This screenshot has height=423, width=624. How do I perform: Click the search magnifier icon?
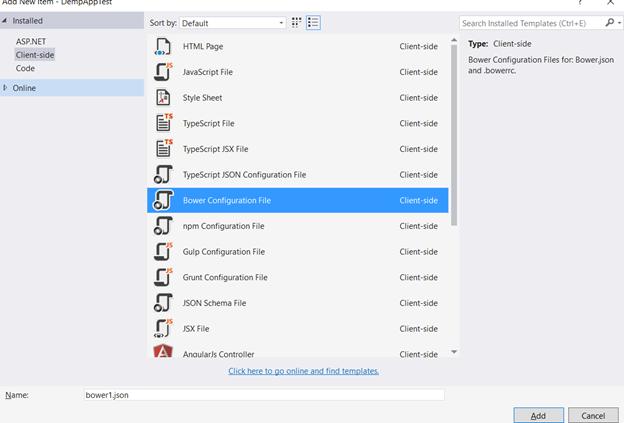[x=609, y=23]
